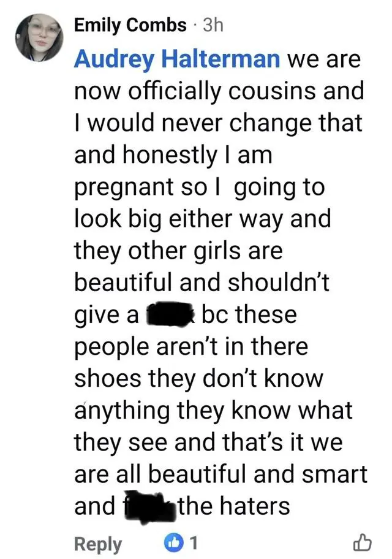Like the comment with thumbs-up outline icon
The height and width of the screenshot is (559, 392).
pyautogui.click(x=363, y=542)
